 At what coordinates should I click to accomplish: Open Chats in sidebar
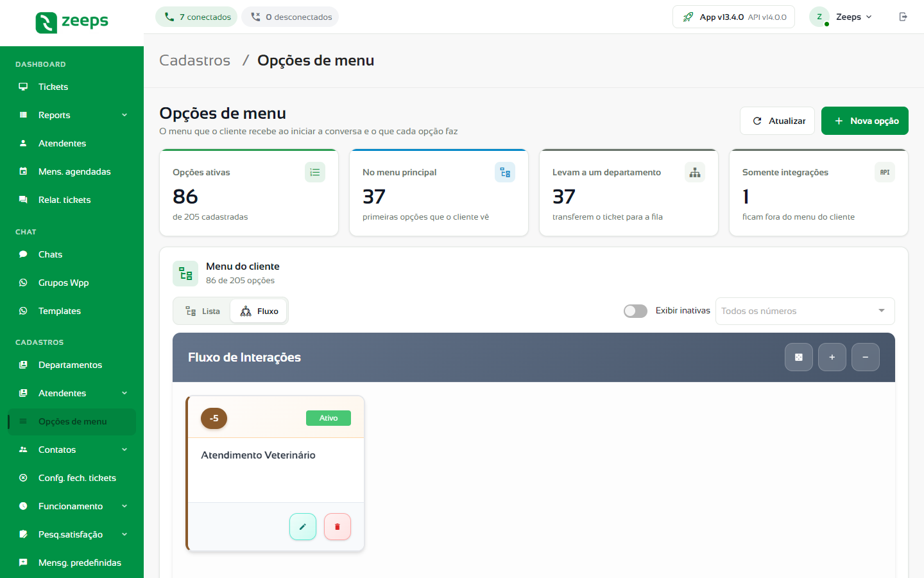click(x=72, y=254)
